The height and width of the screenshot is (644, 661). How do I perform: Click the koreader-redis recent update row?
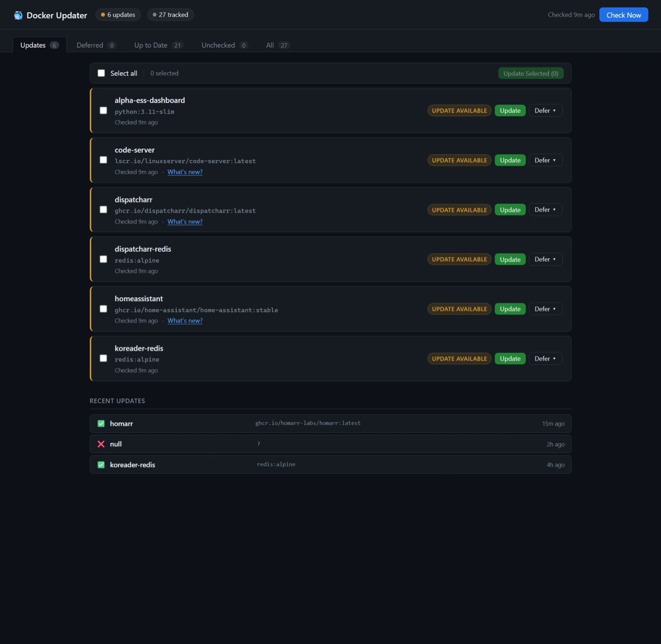[x=330, y=465]
